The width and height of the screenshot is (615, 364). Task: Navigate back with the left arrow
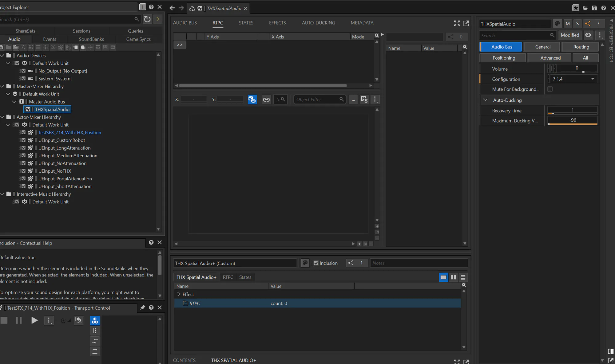pos(172,8)
